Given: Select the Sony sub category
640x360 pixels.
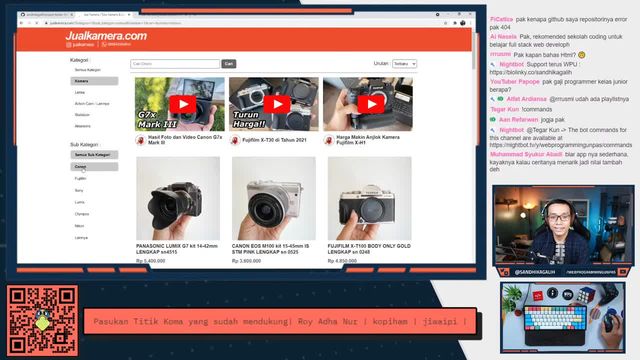Looking at the screenshot, I should click(x=79, y=190).
